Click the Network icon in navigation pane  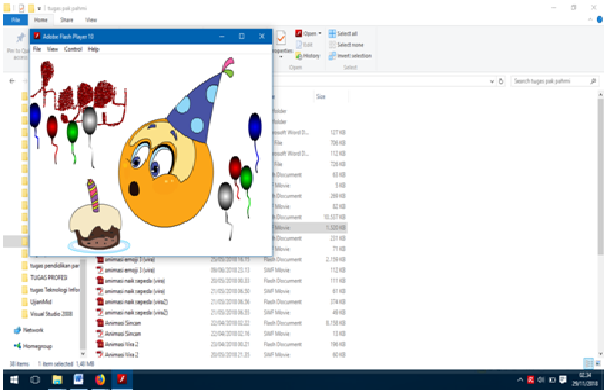17,330
